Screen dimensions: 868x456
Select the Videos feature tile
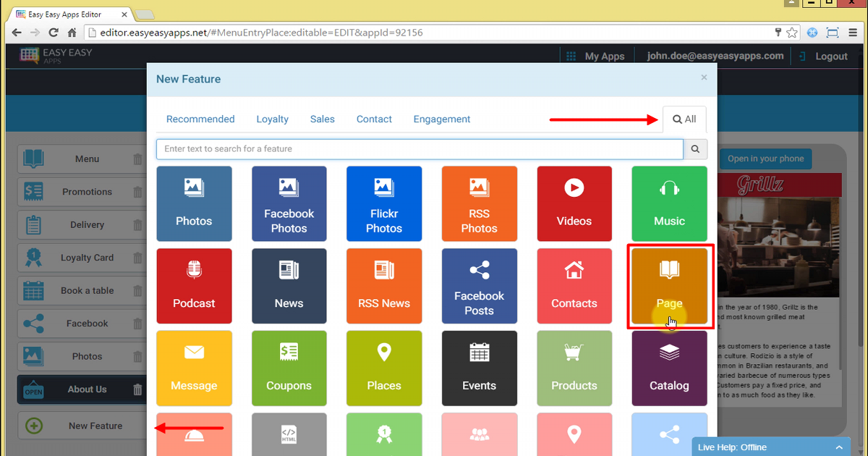point(574,203)
